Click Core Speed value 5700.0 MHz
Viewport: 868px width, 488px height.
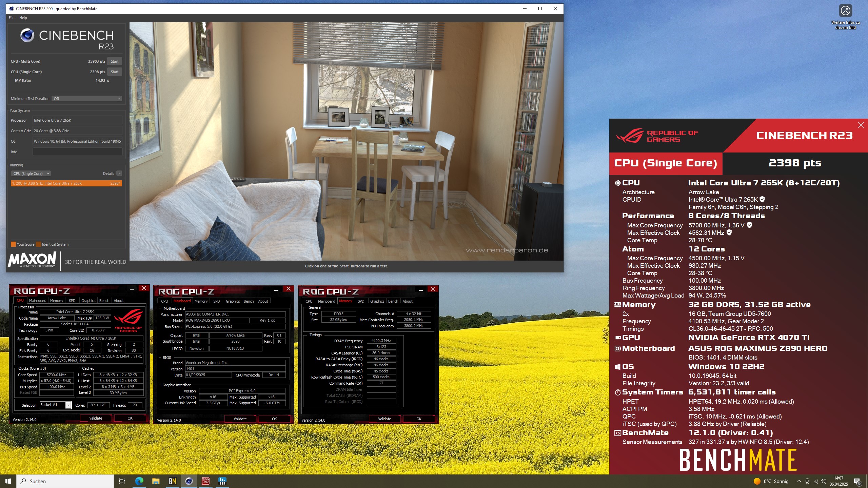(56, 375)
